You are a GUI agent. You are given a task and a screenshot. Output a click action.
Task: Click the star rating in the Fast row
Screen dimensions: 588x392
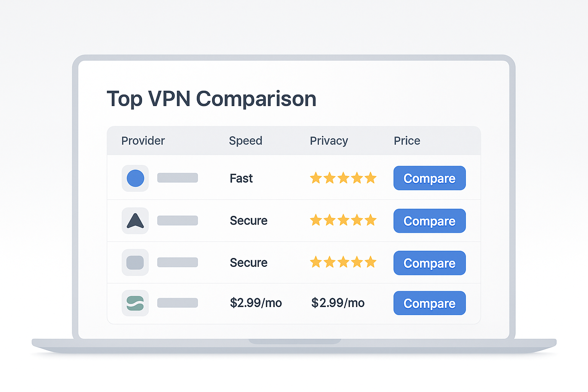[x=343, y=178]
